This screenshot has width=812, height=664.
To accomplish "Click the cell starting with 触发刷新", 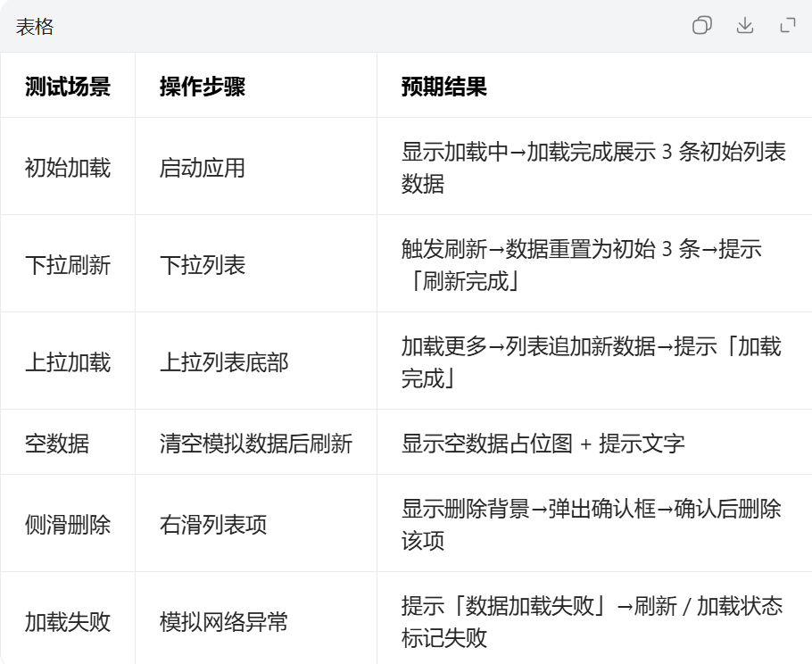I will point(594,264).
